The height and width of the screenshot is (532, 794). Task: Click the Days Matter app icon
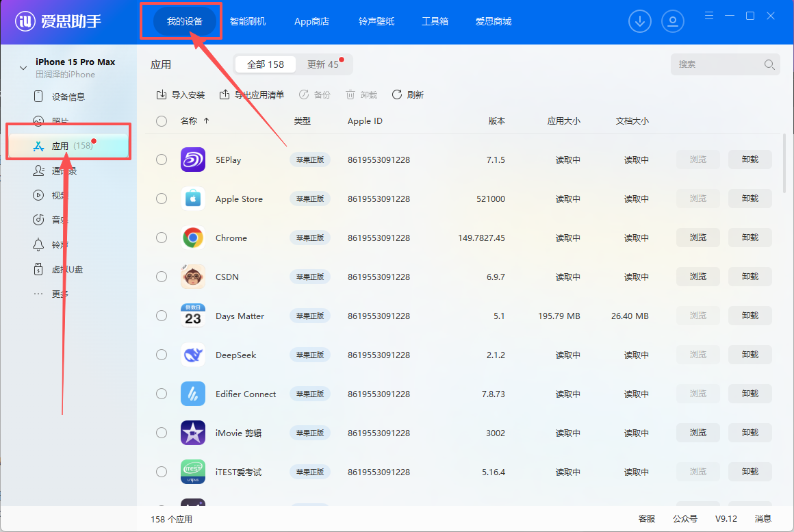click(193, 316)
